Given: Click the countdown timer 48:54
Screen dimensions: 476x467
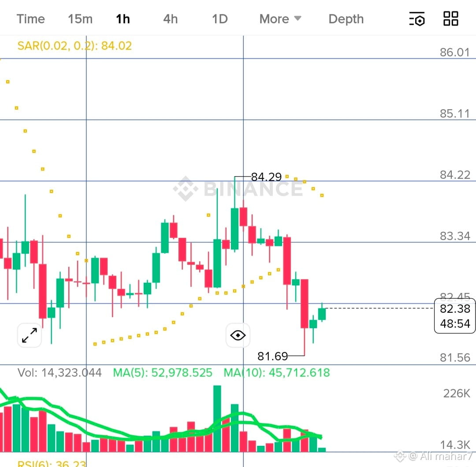Looking at the screenshot, I should (455, 324).
